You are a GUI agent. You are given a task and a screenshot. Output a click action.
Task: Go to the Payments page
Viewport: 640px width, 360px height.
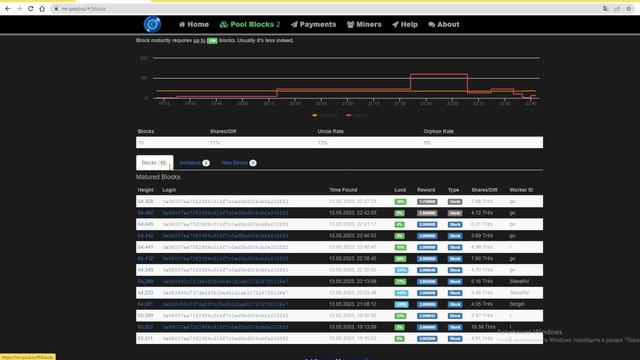[313, 24]
